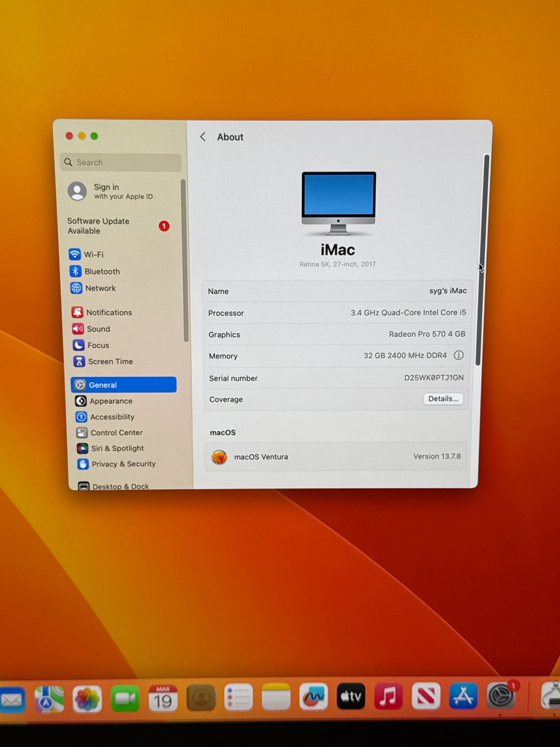This screenshot has width=560, height=747.
Task: Show memory info via the info icon
Action: (459, 355)
